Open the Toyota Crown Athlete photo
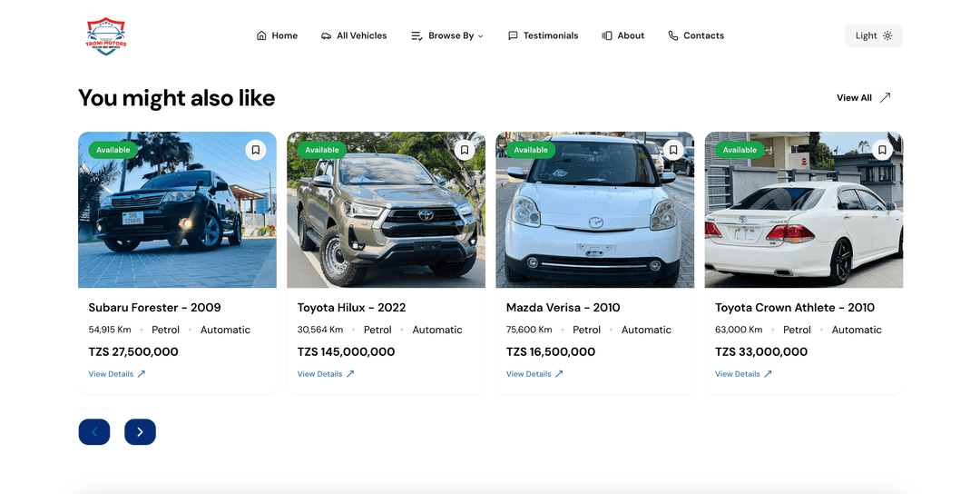This screenshot has width=980, height=494. tap(803, 210)
